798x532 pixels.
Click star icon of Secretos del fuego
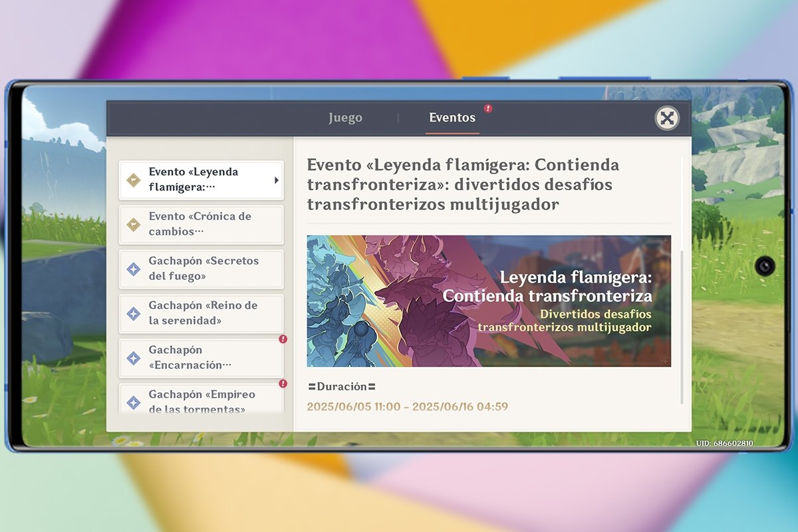pyautogui.click(x=134, y=269)
